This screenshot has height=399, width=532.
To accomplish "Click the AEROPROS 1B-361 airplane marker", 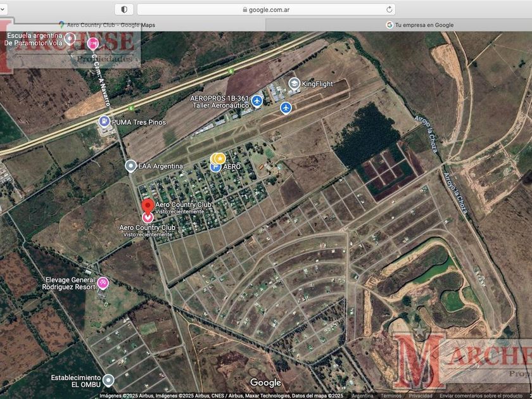I will point(257,101).
